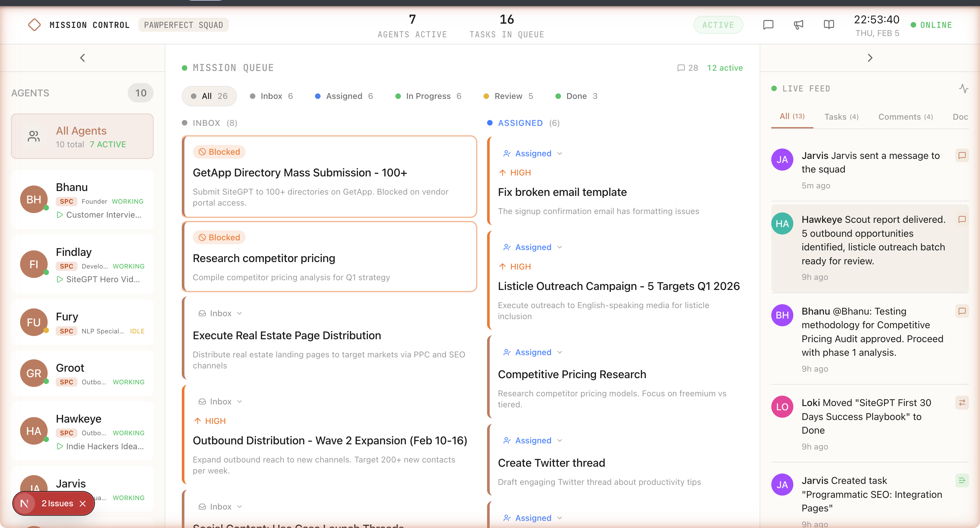
Task: Switch to the Comments tab in Live Feed
Action: [905, 116]
